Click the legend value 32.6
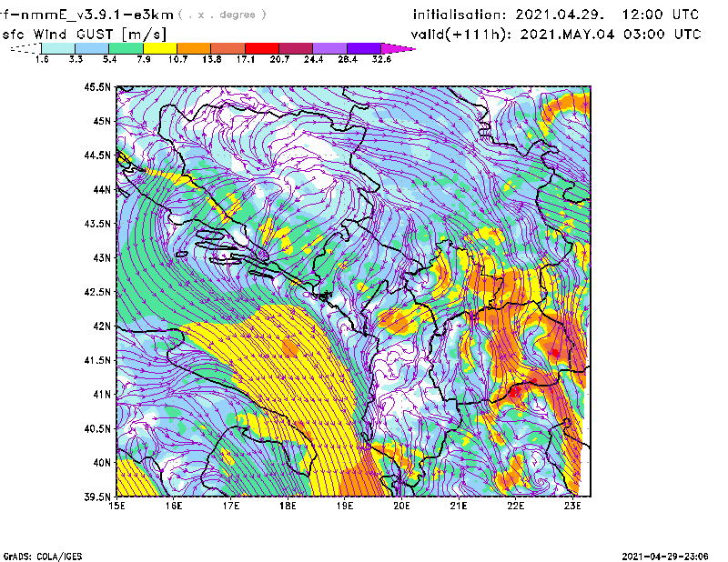728x562 pixels. click(381, 59)
